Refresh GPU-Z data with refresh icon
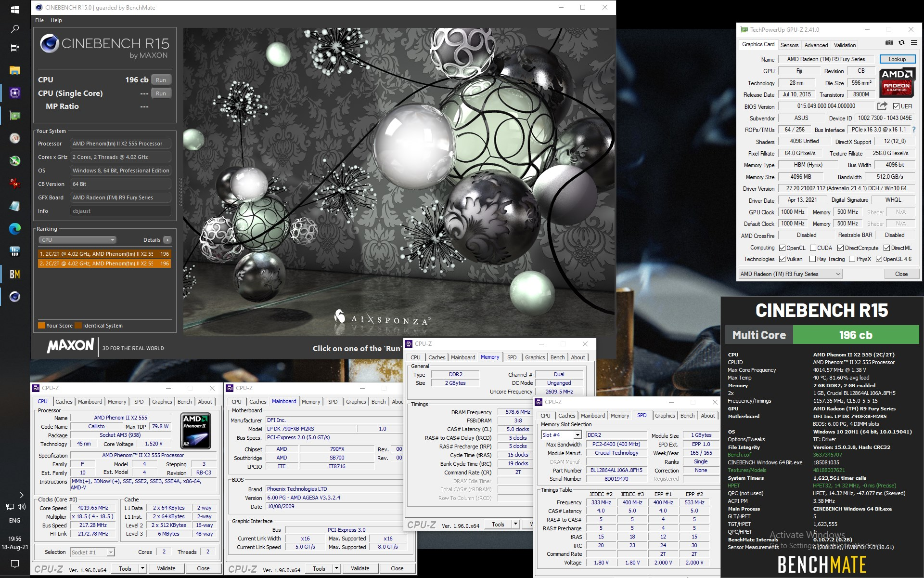Image resolution: width=924 pixels, height=578 pixels. (902, 43)
